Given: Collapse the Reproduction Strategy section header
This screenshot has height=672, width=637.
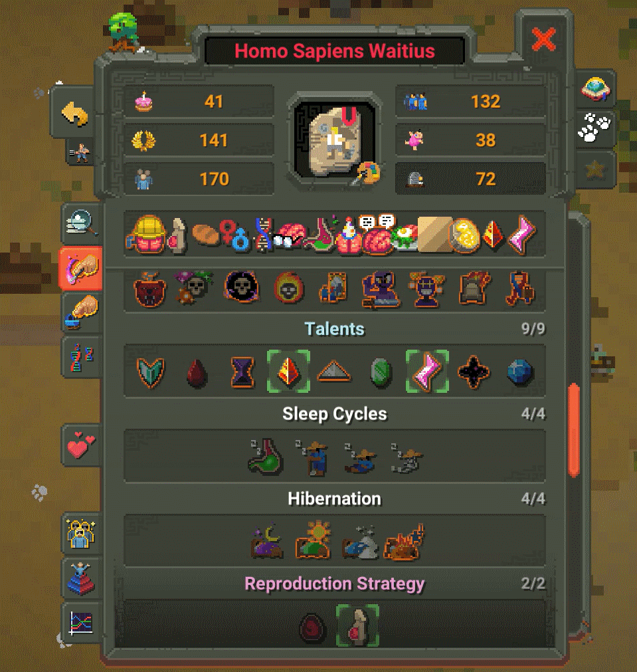Looking at the screenshot, I should coord(335,584).
